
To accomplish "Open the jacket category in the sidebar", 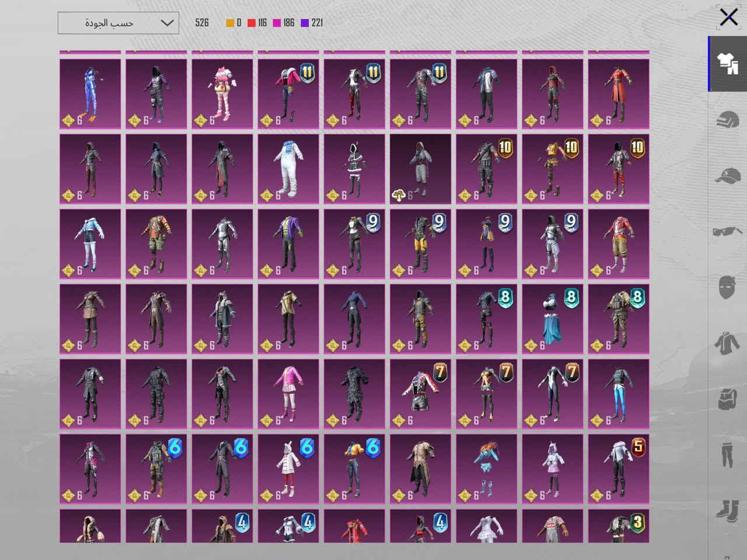I will click(727, 343).
